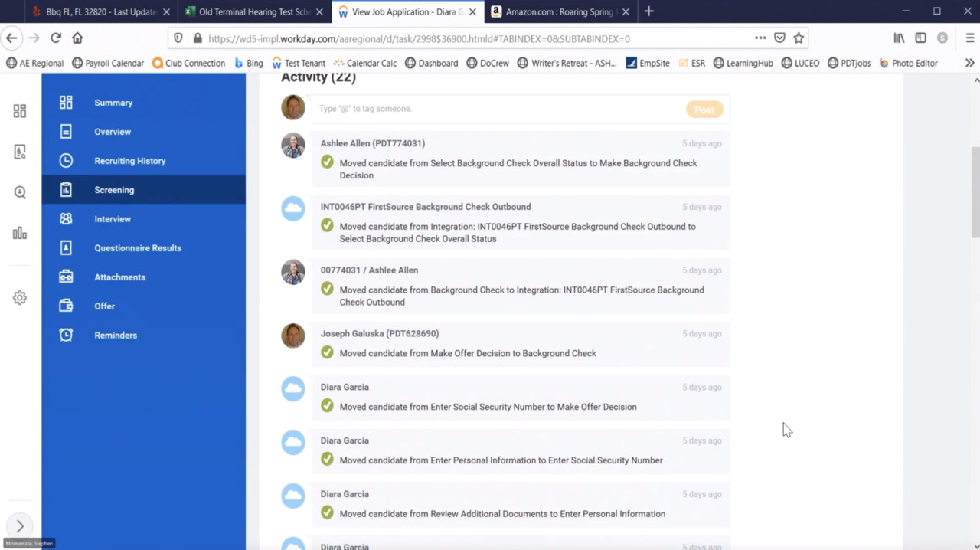This screenshot has width=980, height=550.
Task: Click the Reminders alarm clock icon
Action: (66, 336)
